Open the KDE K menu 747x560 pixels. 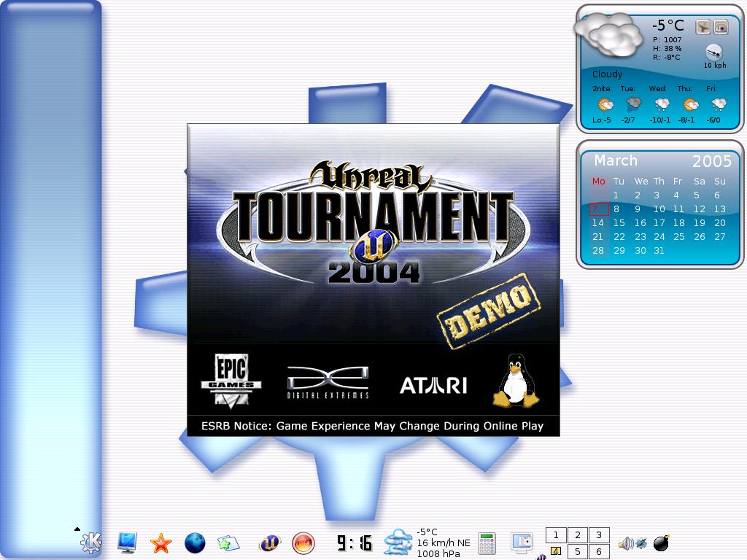[91, 542]
